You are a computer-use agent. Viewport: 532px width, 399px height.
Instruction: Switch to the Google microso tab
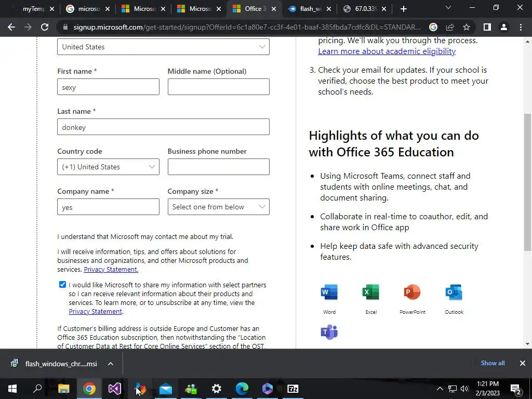pos(87,9)
